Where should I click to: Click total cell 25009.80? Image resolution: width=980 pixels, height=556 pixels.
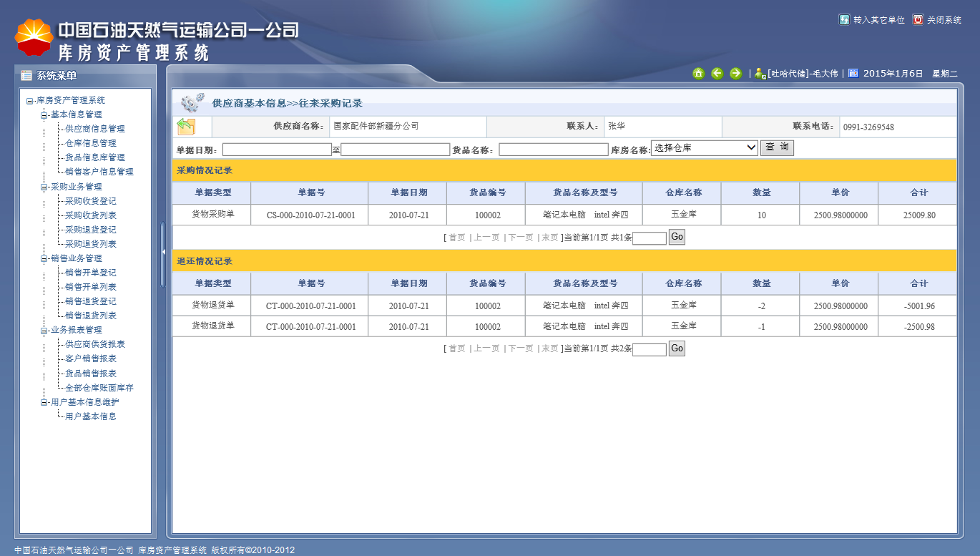click(x=919, y=215)
